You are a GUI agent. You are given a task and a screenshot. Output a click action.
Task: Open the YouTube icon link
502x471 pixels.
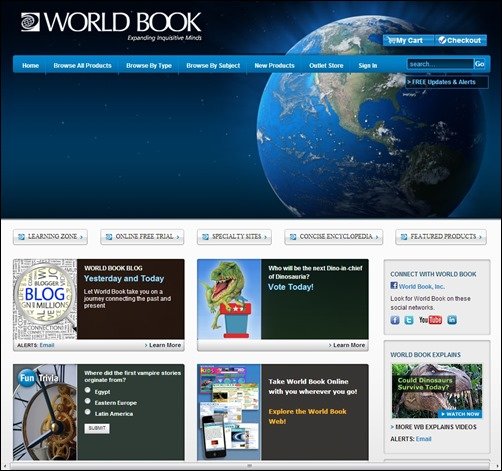tap(430, 320)
